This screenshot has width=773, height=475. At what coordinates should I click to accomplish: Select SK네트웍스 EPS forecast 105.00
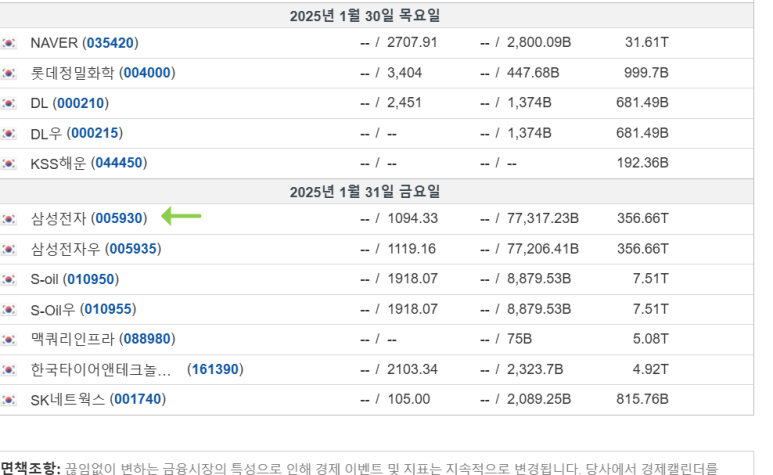point(408,399)
